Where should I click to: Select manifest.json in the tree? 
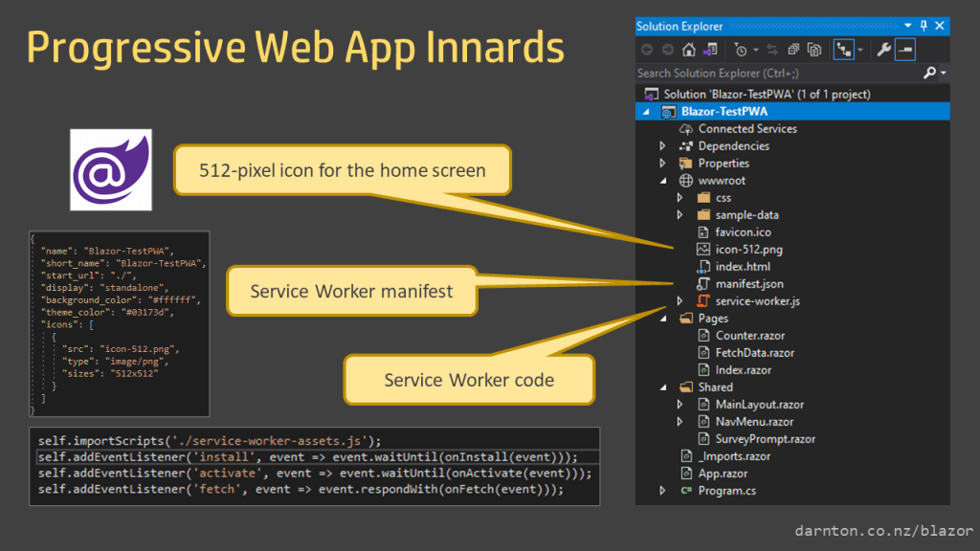point(748,284)
